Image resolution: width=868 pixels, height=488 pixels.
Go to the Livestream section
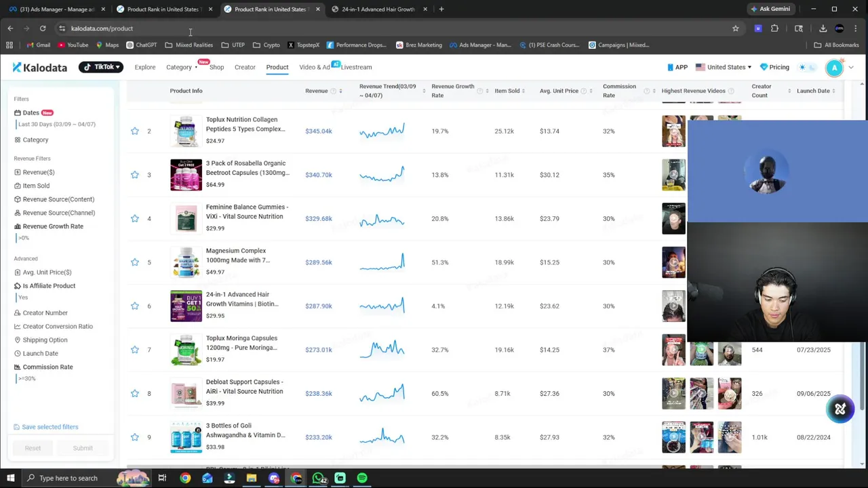point(356,67)
